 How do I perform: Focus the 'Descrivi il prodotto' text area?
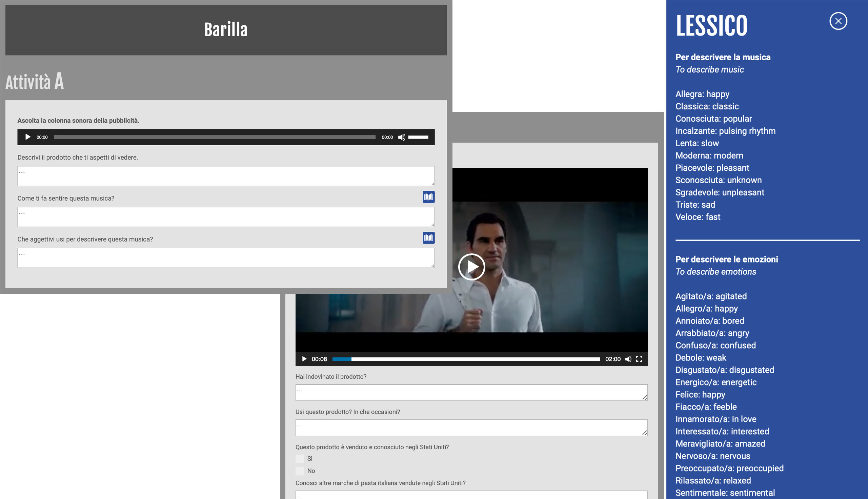pos(226,176)
